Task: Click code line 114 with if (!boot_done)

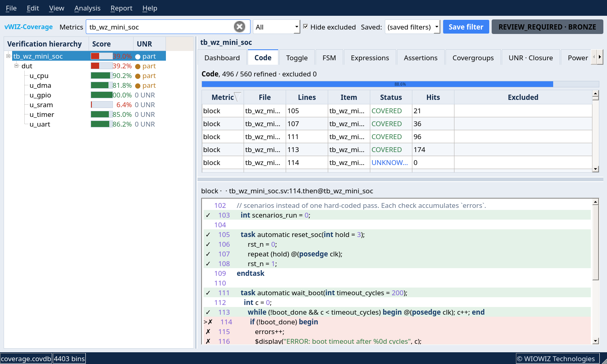Action: (397, 322)
